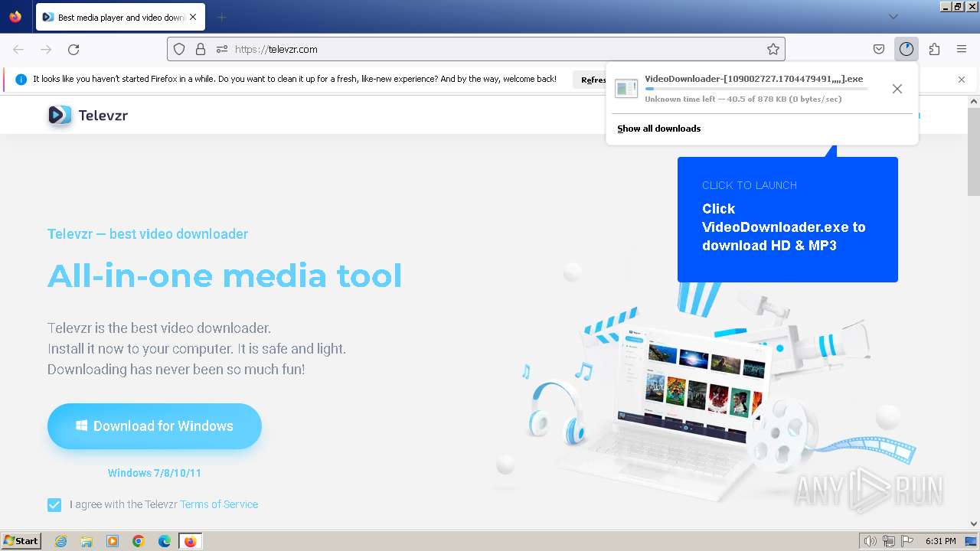Screen dimensions: 980x551
Task: Cancel the VideoDownloader.exe download
Action: [x=897, y=89]
